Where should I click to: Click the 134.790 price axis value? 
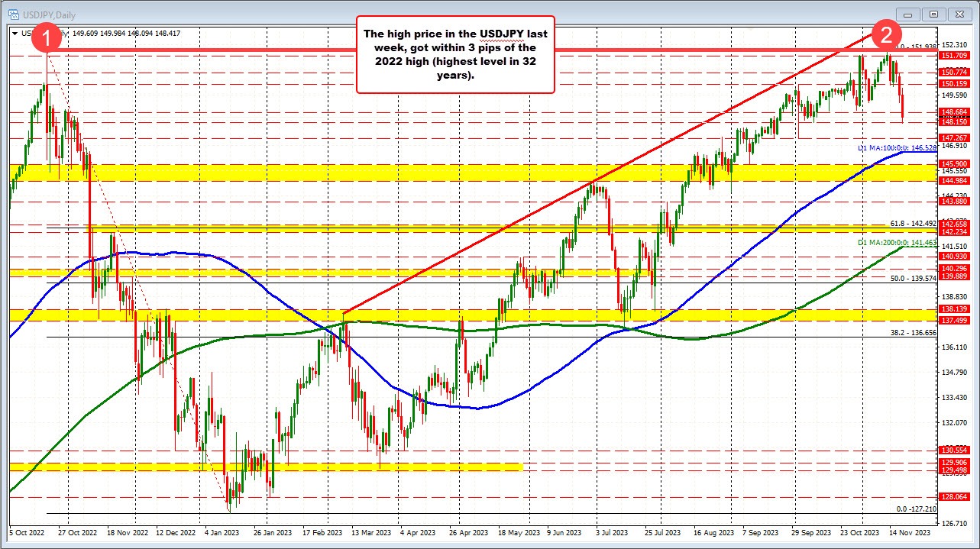pos(954,373)
